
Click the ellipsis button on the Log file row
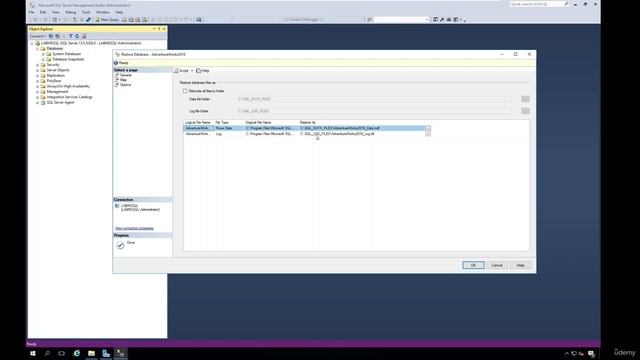428,133
